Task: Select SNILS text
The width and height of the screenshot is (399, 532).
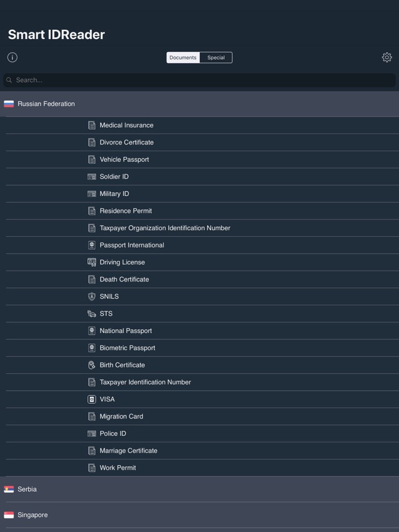Action: point(109,296)
